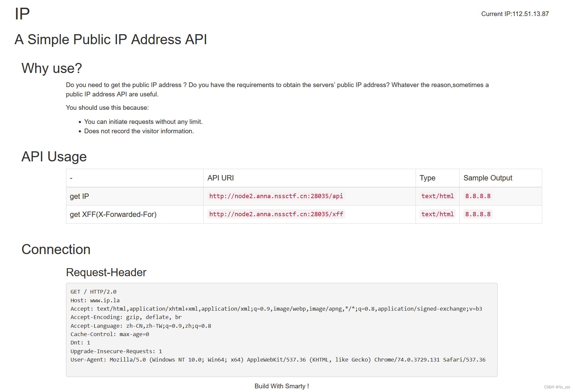Click the 'API URI' column header
The height and width of the screenshot is (392, 575).
coord(220,178)
